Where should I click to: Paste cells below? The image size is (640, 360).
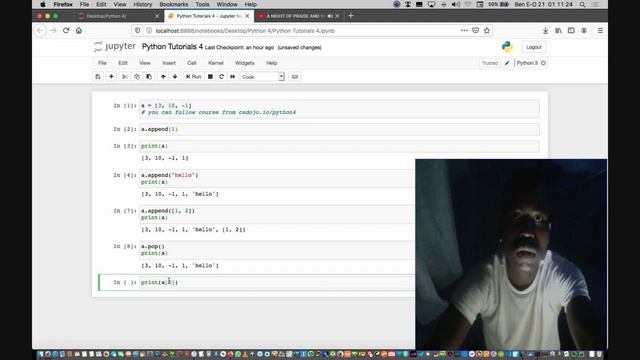coord(149,77)
